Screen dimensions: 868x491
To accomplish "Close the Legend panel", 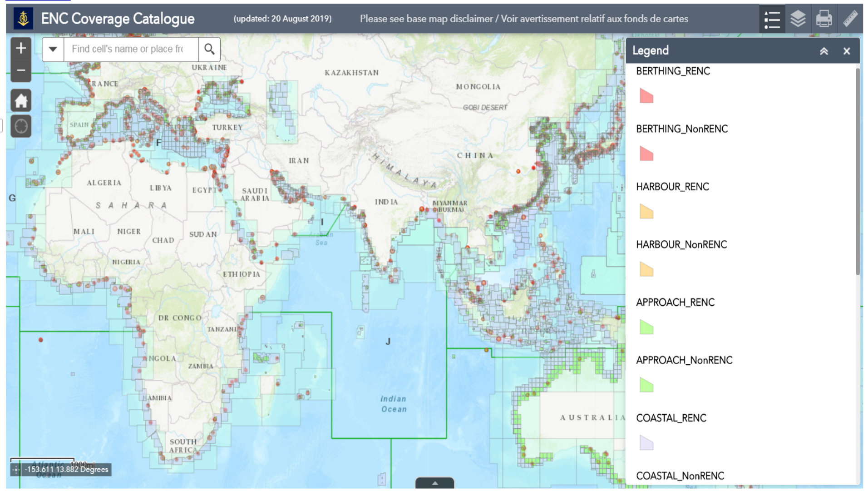I will pos(847,51).
